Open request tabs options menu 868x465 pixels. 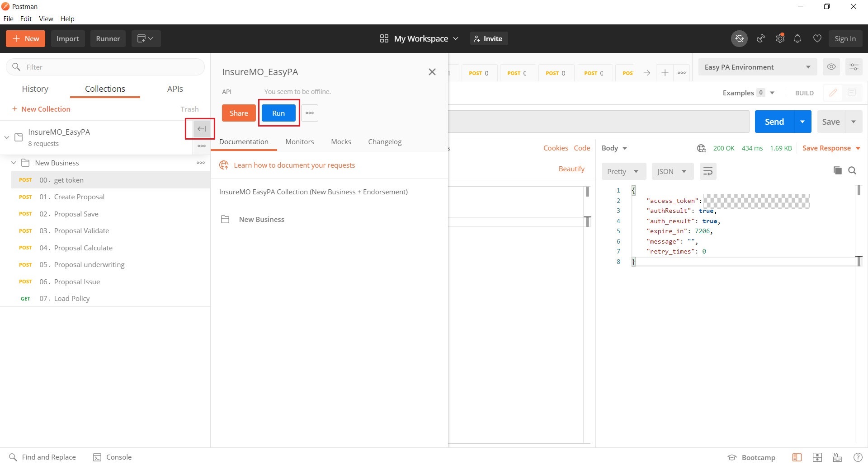point(682,73)
